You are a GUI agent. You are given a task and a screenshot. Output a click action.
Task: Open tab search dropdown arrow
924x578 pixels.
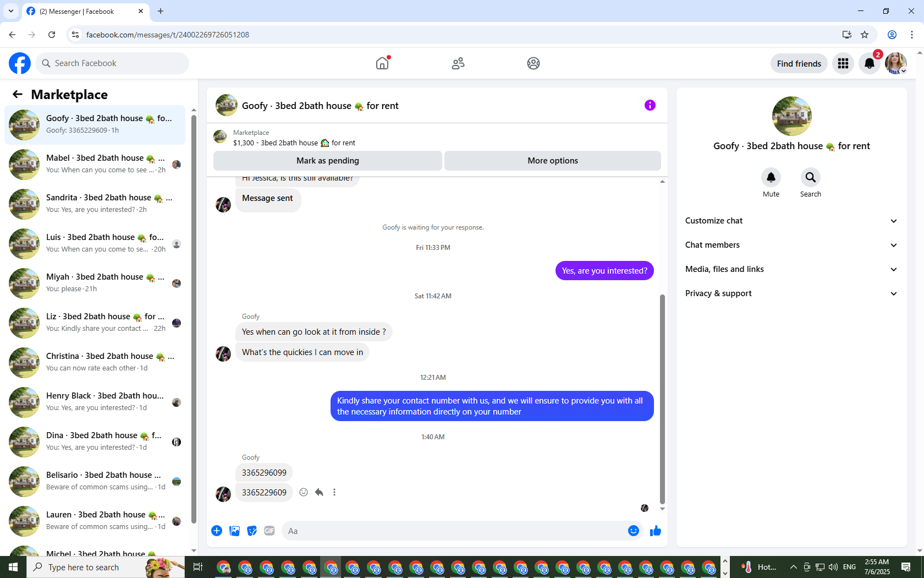point(11,11)
